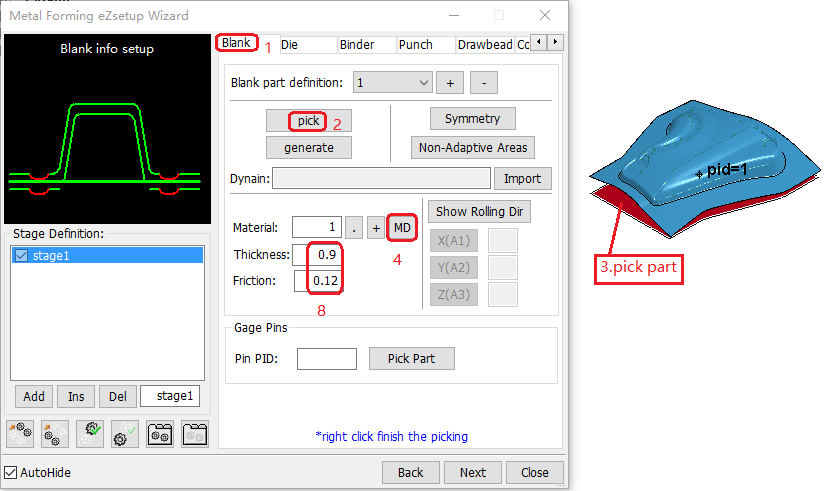The width and height of the screenshot is (824, 491).
Task: Open the Symmetry settings
Action: pyautogui.click(x=472, y=119)
